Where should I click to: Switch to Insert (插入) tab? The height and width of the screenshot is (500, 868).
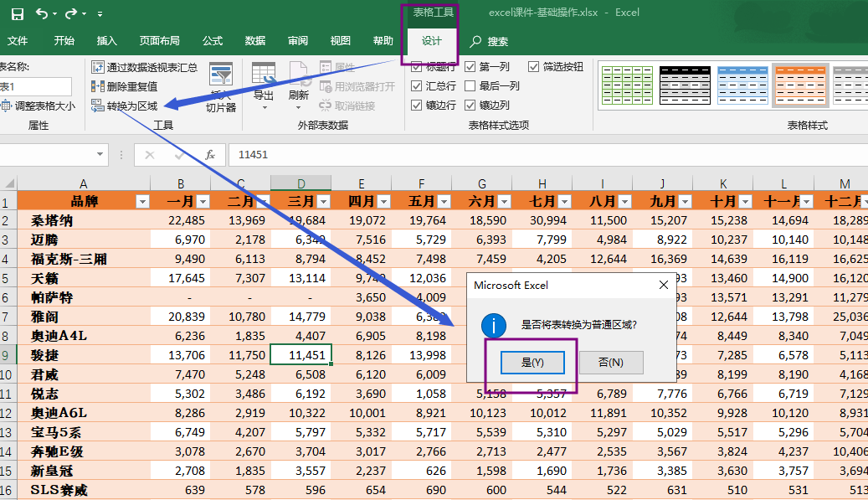[107, 41]
